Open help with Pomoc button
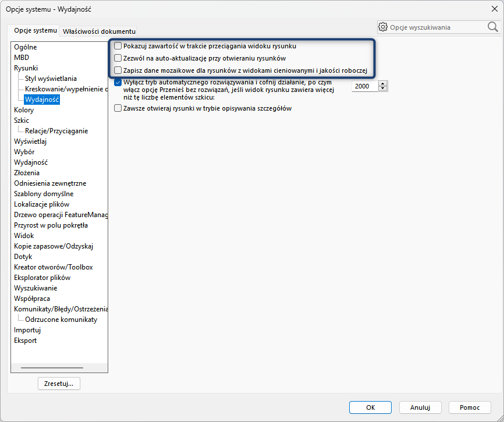This screenshot has width=504, height=422. [470, 407]
